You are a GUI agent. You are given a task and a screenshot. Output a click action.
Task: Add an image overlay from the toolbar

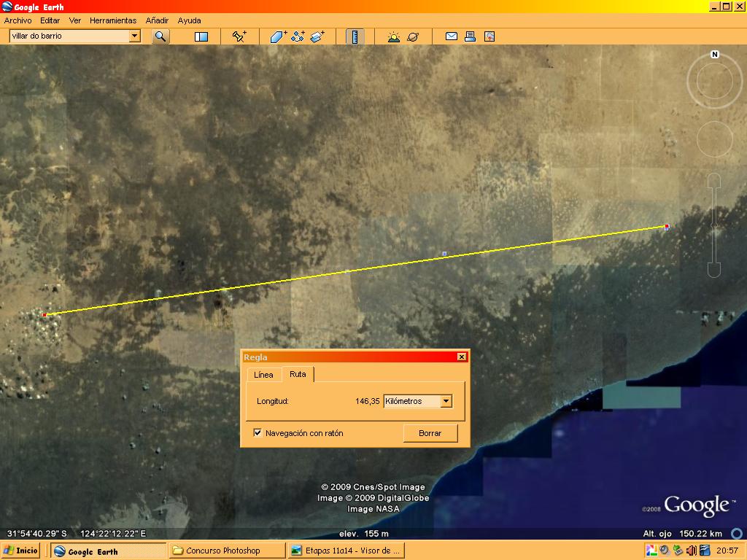tap(317, 36)
